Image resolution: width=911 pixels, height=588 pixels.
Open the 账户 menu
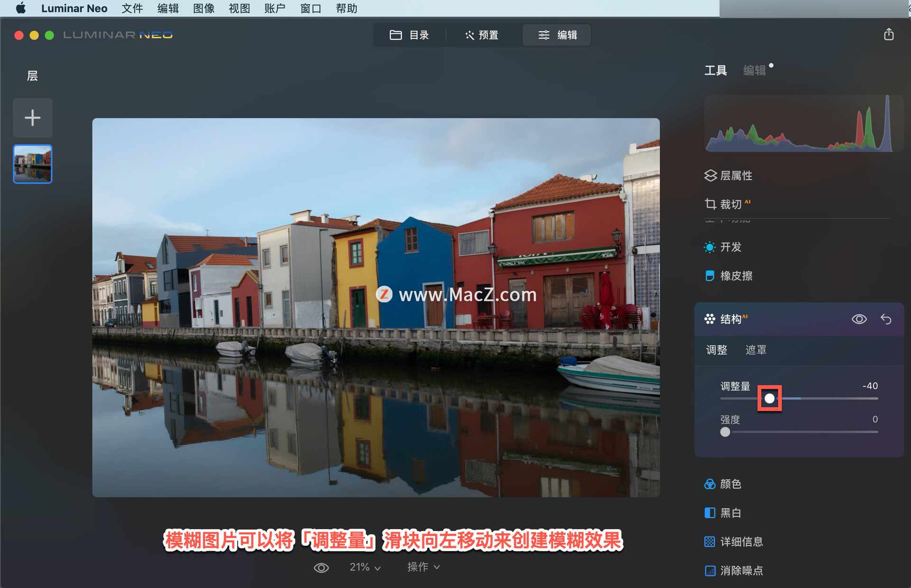tap(275, 8)
